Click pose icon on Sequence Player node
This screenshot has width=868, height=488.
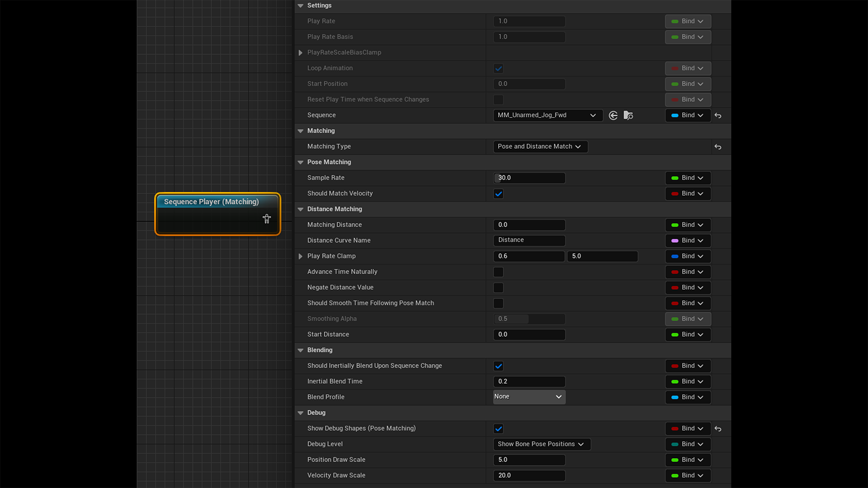(x=267, y=219)
